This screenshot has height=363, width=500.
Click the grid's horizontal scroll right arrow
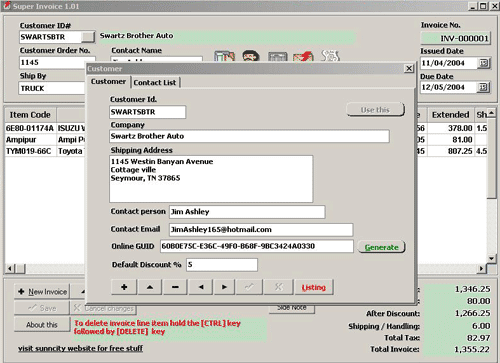click(481, 268)
